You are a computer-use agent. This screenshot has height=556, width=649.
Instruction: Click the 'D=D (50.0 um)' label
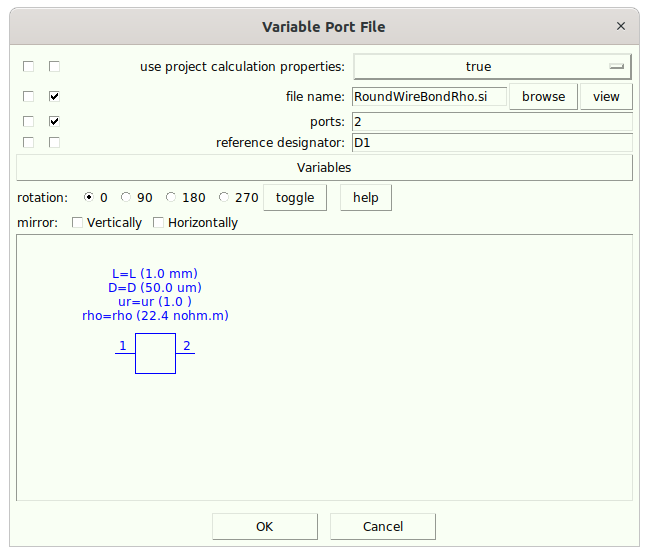point(155,288)
